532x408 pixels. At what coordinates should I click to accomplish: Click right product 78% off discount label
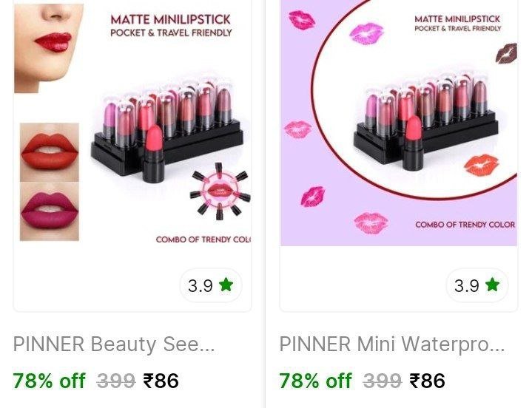(315, 380)
